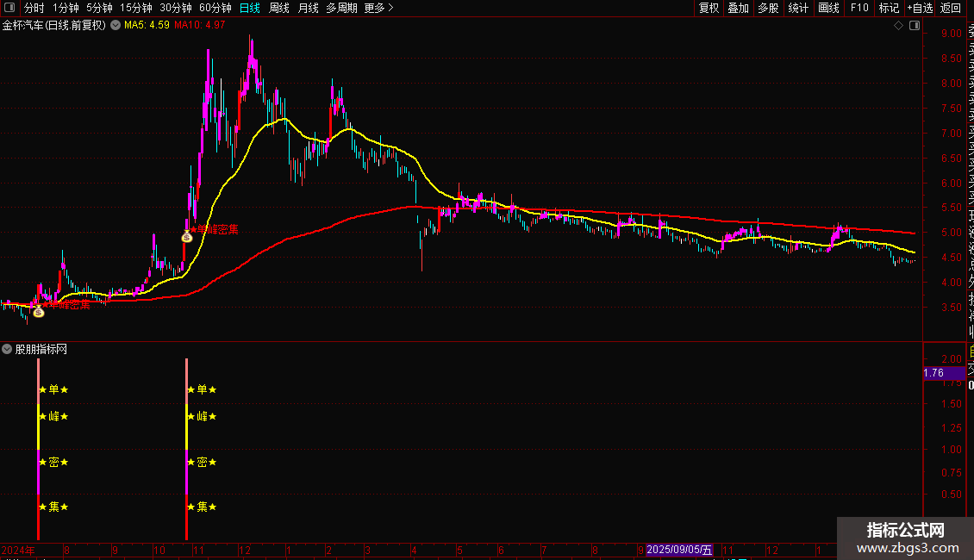Click the 标记 mark button

tap(889, 8)
